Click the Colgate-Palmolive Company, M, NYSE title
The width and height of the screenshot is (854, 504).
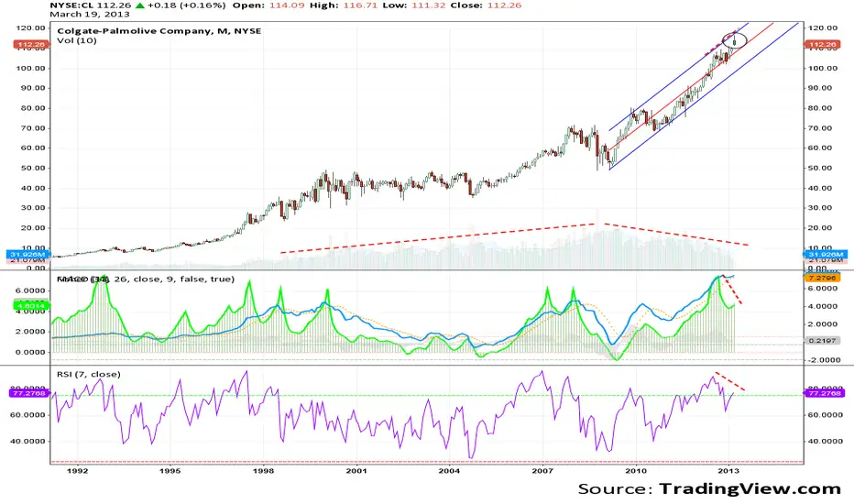pos(159,31)
